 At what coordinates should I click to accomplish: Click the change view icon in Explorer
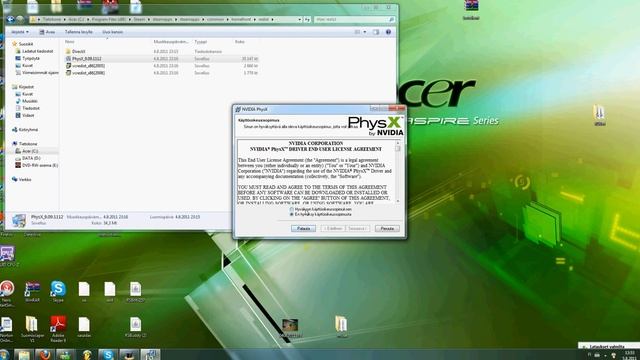point(357,32)
